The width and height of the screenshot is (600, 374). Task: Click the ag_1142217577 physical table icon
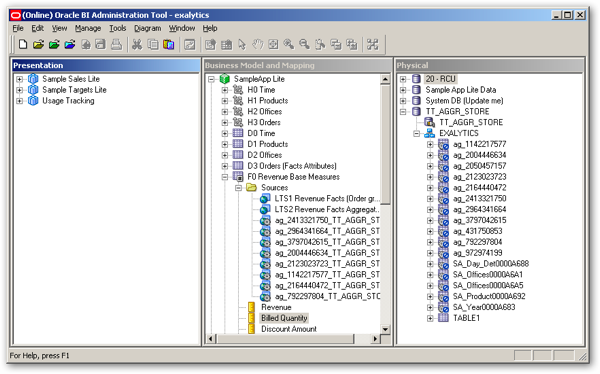click(443, 144)
